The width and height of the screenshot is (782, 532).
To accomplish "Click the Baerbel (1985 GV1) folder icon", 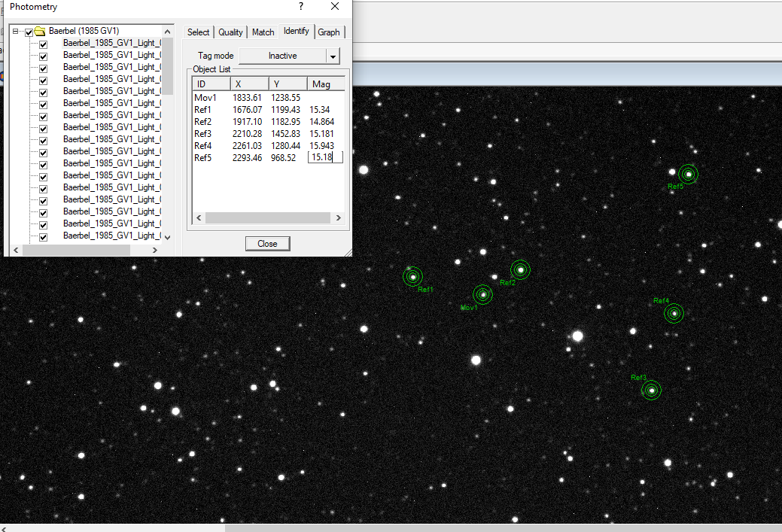I will pyautogui.click(x=40, y=31).
